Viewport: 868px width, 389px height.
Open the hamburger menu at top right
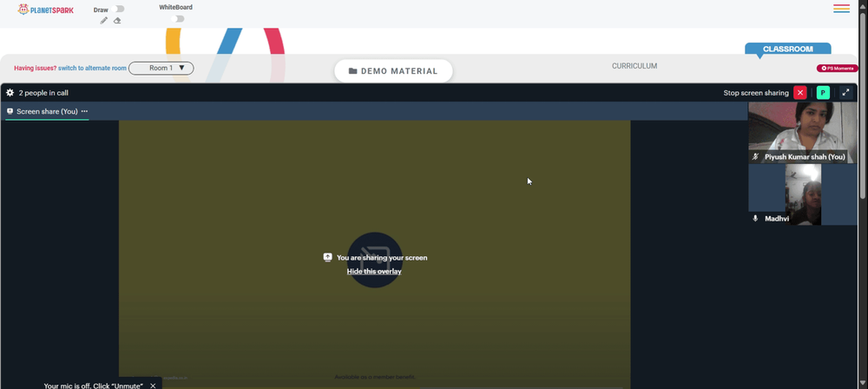click(841, 9)
